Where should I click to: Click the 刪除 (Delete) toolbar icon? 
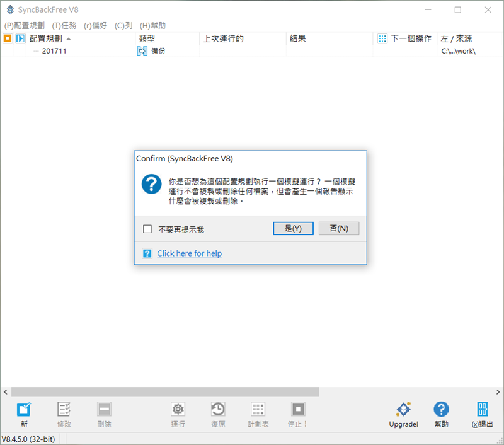pos(104,409)
